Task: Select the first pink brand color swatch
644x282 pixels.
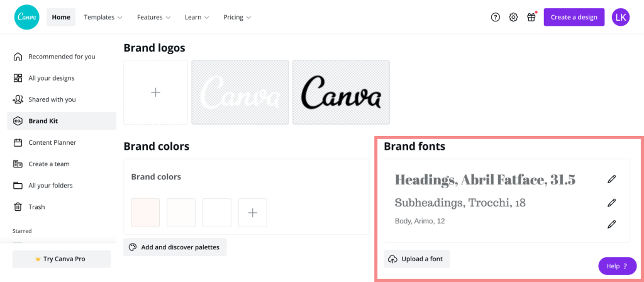Action: (145, 213)
